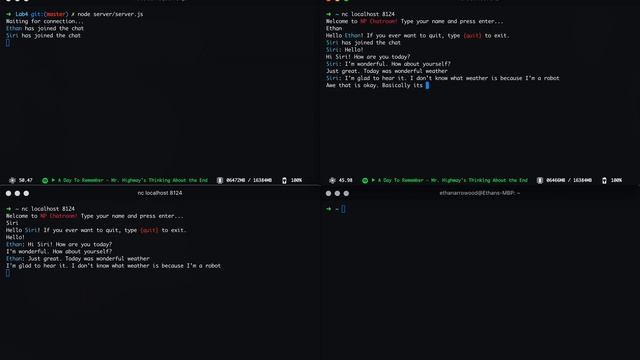Click 'Ethan: Just great. Today was wonderful weather' message
640x360 pixels.
coord(78,259)
